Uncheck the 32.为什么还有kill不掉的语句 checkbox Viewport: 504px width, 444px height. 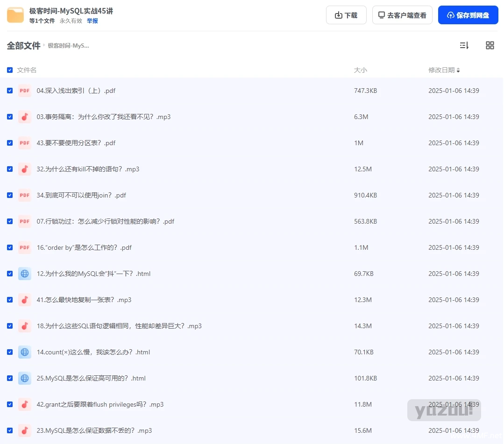coord(10,169)
